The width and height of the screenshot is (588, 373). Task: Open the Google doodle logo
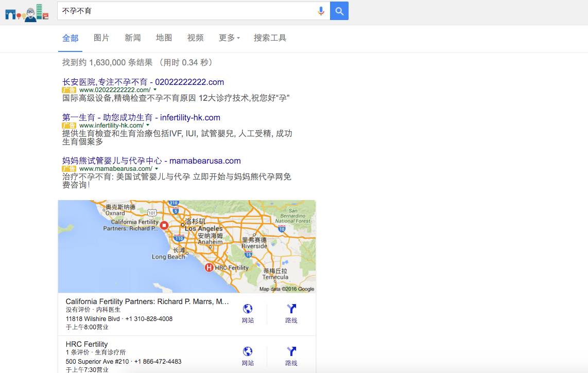coord(27,13)
